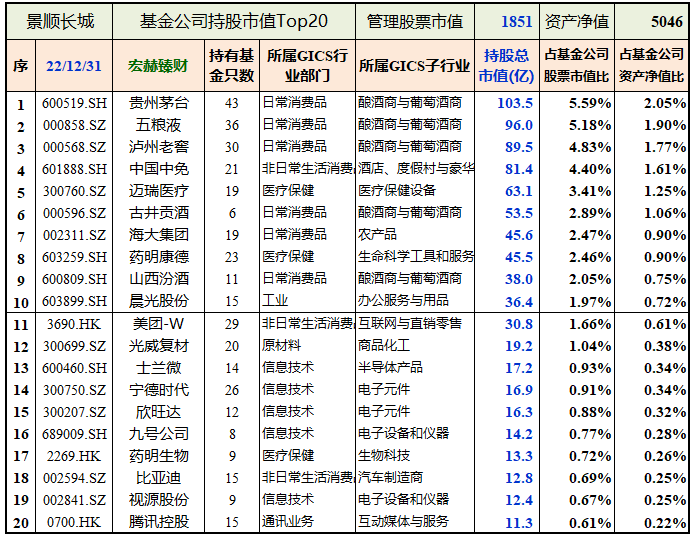The image size is (690, 536).
Task: Click the 生物科技 sub-industry cell
Action: point(384,455)
